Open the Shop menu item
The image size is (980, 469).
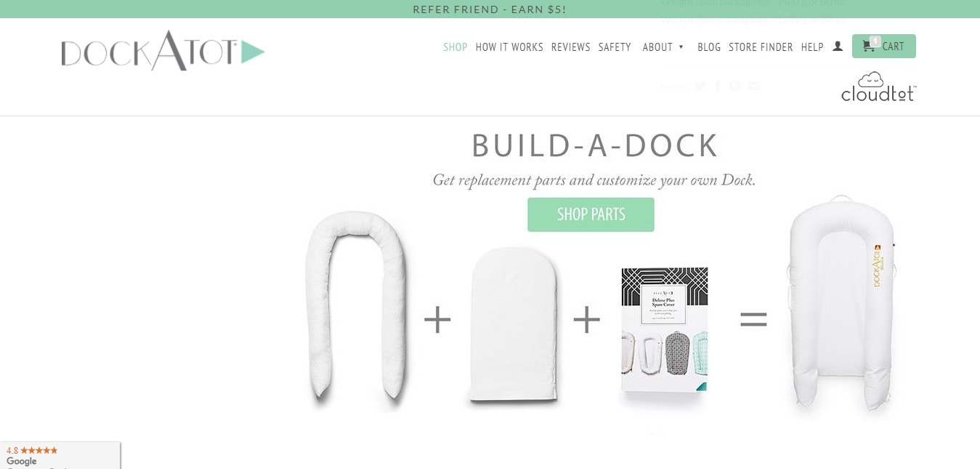point(455,47)
